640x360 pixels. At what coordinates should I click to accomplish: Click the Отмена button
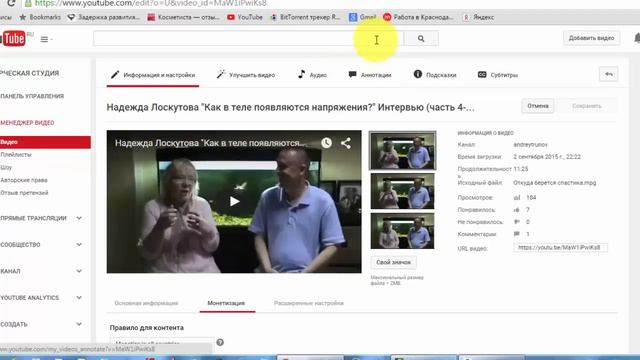click(538, 106)
